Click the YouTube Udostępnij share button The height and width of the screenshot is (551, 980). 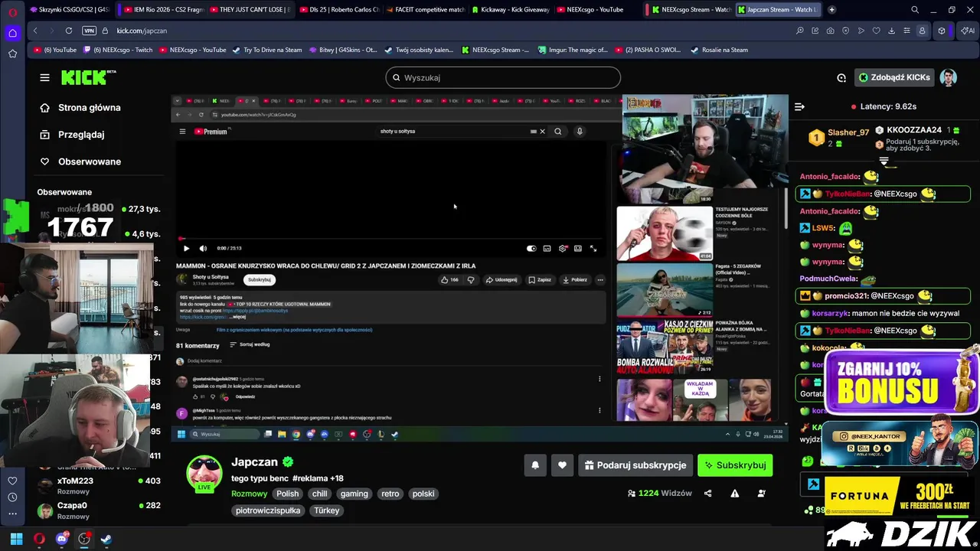tap(501, 279)
